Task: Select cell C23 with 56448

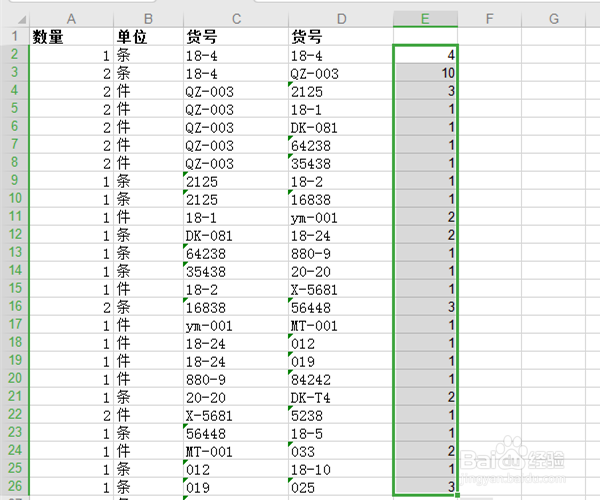Action: coord(236,433)
